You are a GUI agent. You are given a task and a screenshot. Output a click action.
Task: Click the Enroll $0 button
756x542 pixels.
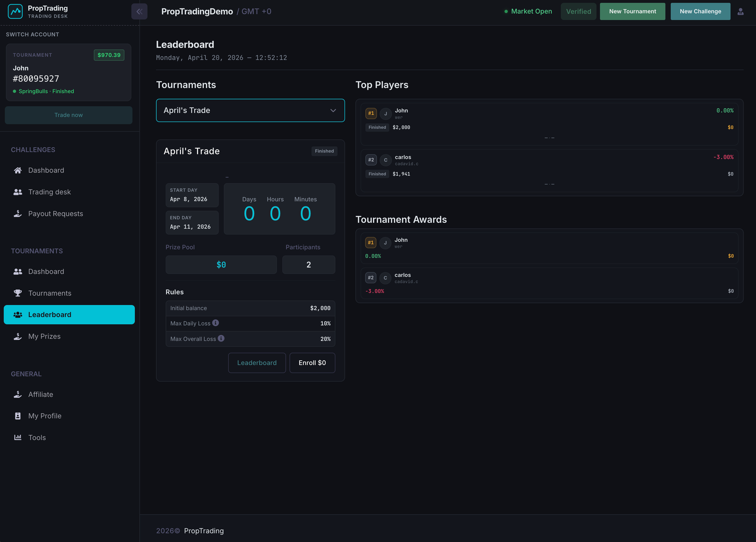tap(312, 363)
